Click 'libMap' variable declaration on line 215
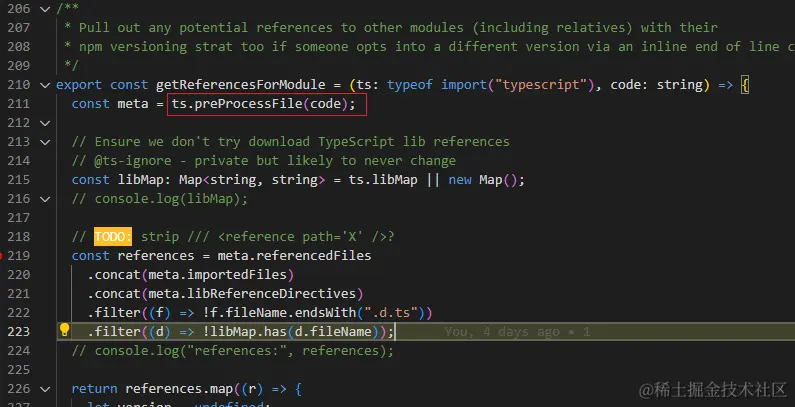The height and width of the screenshot is (407, 795). 141,180
